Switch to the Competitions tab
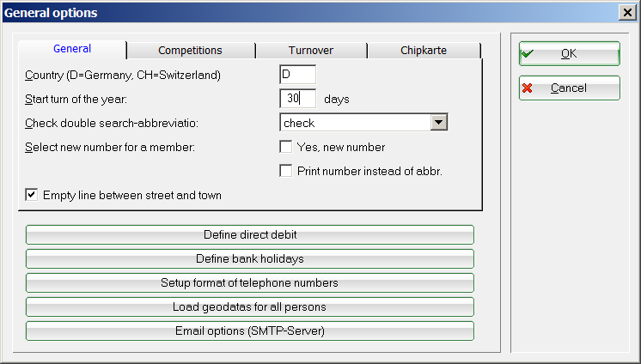 coord(190,51)
